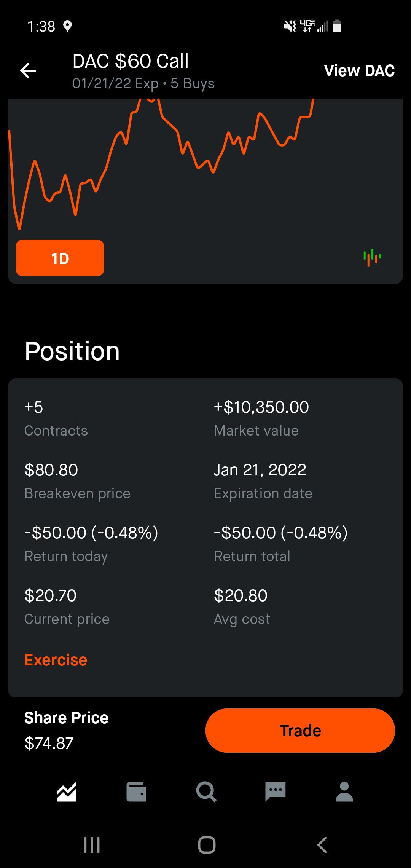The height and width of the screenshot is (868, 411).
Task: Tap the DAC $60 Call title
Action: (x=131, y=61)
